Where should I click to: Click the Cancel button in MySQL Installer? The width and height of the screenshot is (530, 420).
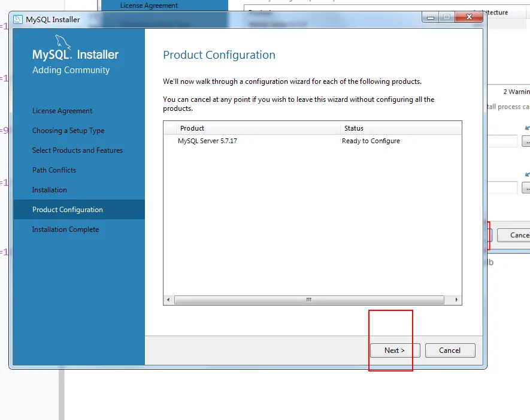click(450, 350)
